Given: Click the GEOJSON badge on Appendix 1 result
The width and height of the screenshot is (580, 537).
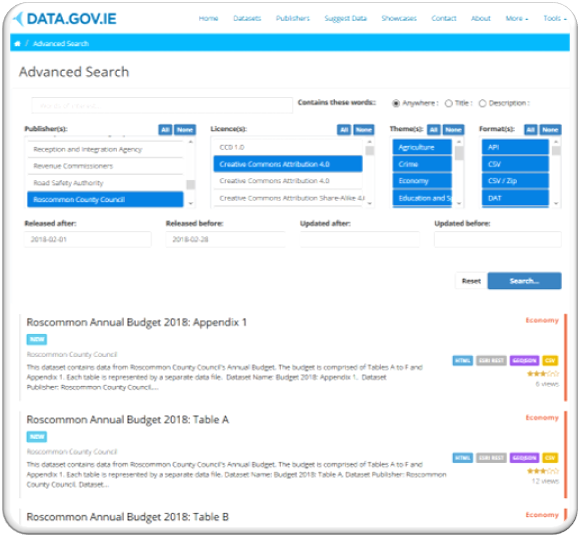Looking at the screenshot, I should (x=524, y=360).
